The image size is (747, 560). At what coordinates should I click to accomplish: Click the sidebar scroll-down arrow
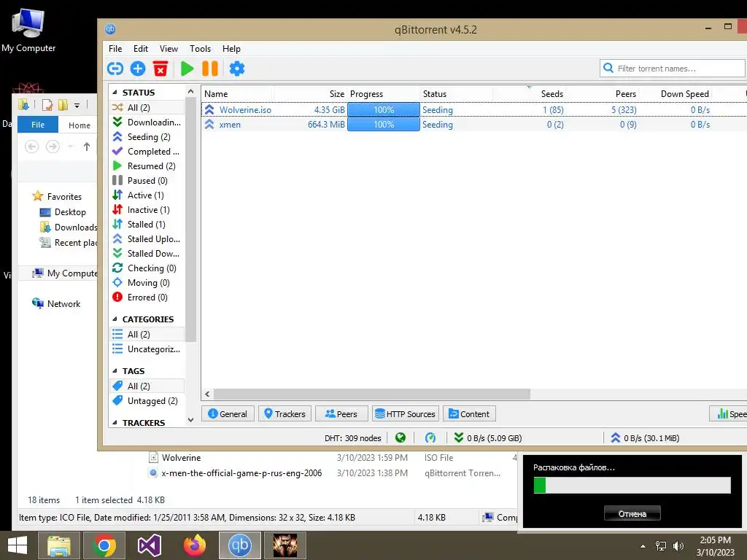[x=190, y=420]
